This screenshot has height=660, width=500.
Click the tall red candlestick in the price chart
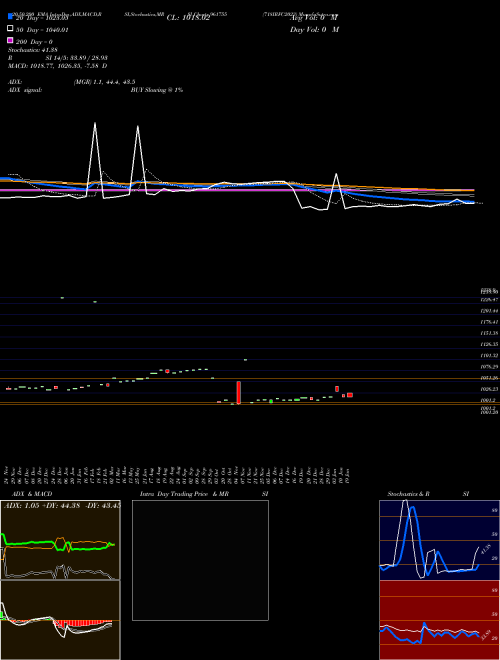pyautogui.click(x=239, y=392)
